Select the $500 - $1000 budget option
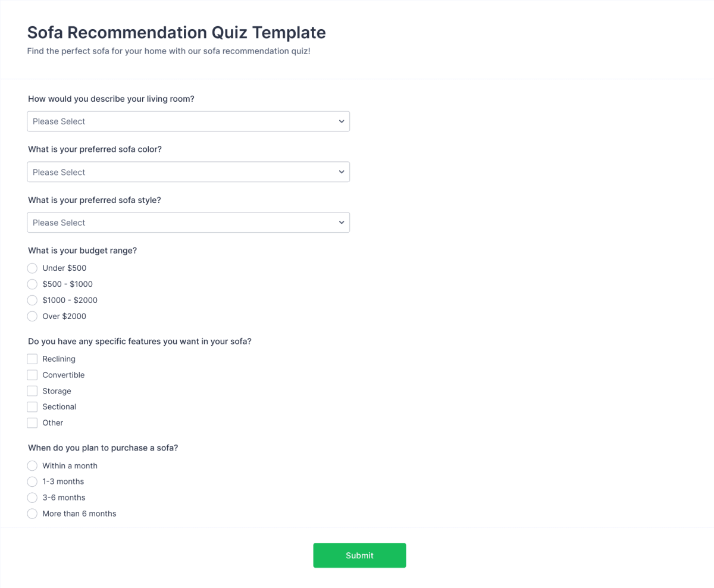 coord(32,284)
